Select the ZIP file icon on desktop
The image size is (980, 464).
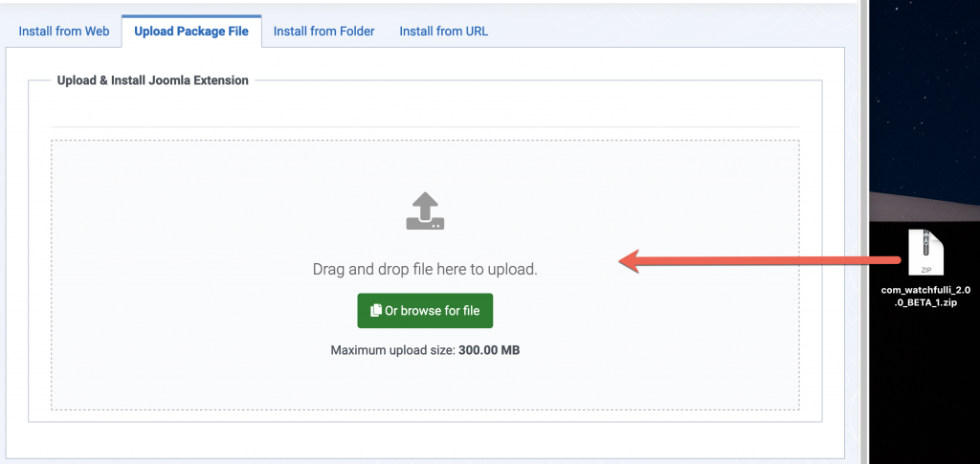[x=925, y=253]
